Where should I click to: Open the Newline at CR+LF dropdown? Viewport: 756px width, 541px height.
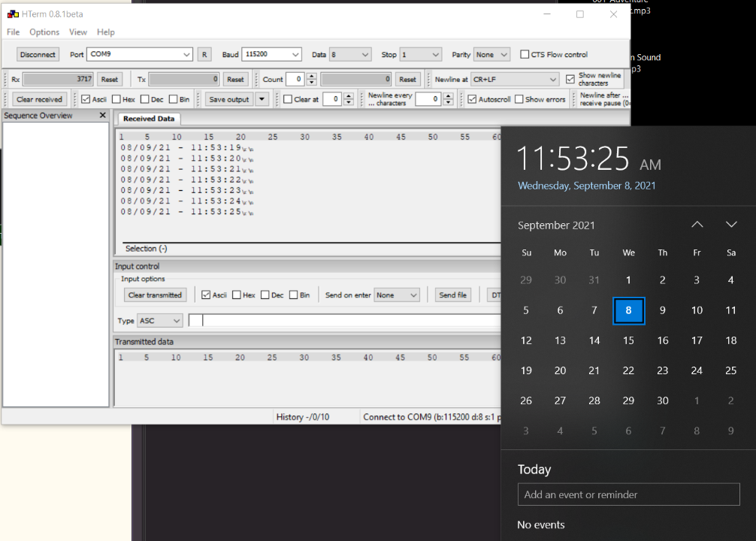(x=552, y=80)
